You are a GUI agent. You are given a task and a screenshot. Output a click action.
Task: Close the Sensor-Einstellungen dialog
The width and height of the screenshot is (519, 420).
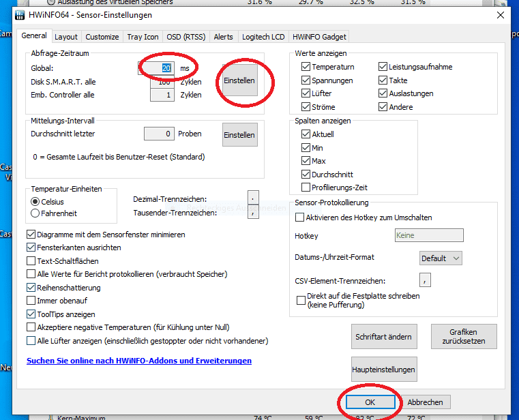[x=501, y=15]
